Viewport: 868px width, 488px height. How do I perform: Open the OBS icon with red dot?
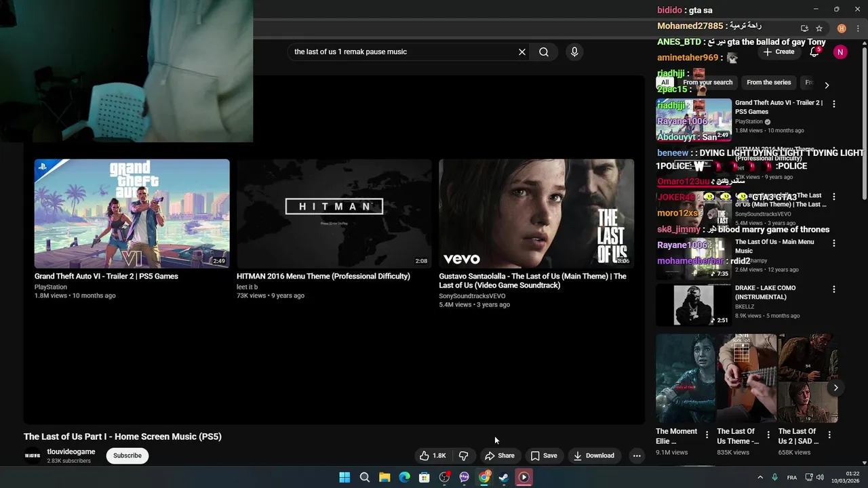pyautogui.click(x=444, y=477)
